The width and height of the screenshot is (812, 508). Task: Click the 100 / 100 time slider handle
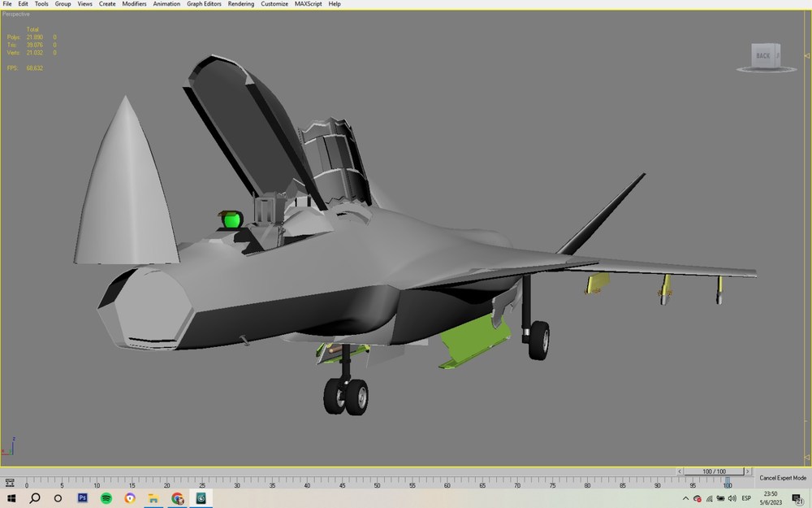coord(714,471)
